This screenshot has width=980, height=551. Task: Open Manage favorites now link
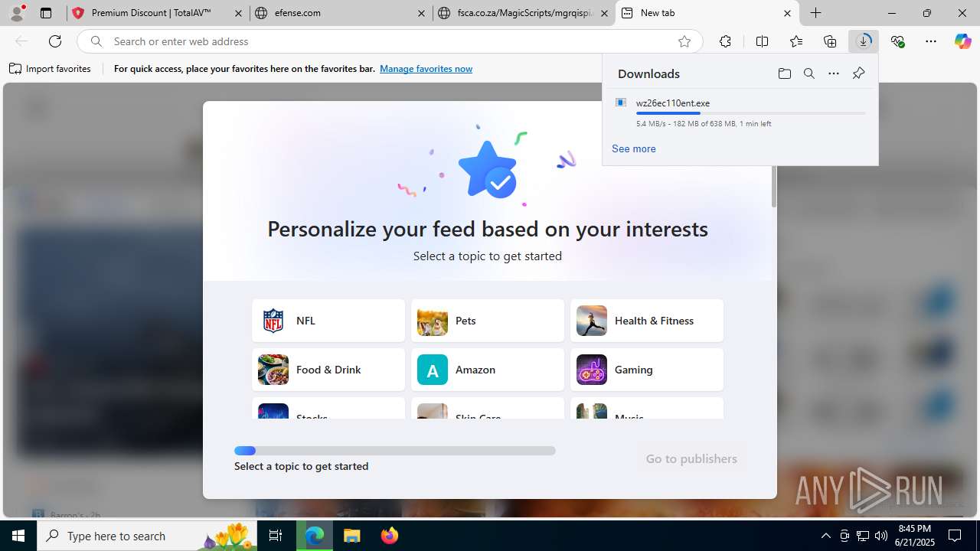[426, 69]
